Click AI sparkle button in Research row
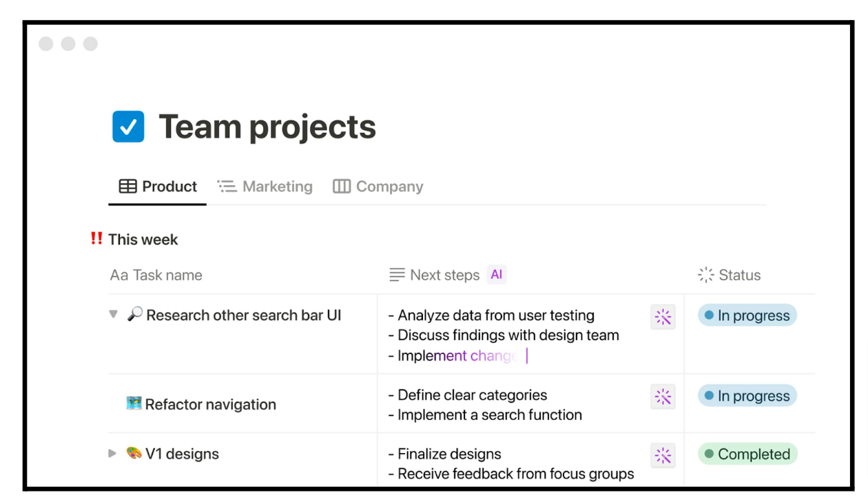The image size is (868, 504). (663, 317)
